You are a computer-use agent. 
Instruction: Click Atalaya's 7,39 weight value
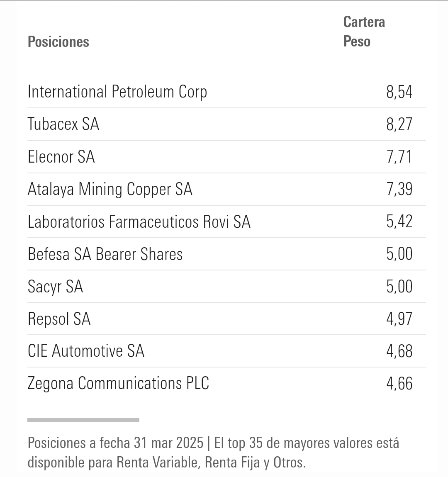[x=399, y=189]
